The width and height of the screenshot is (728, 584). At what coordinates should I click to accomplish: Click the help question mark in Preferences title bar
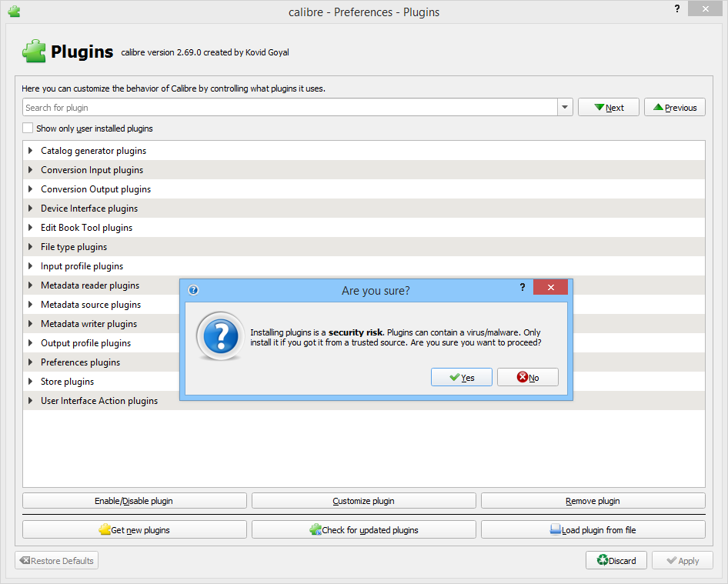point(677,8)
